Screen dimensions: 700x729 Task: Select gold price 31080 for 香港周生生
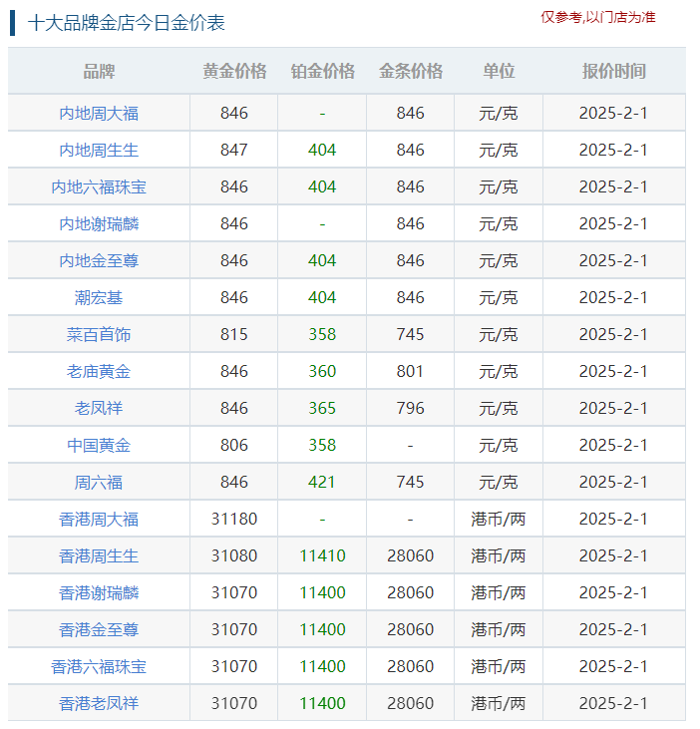[x=234, y=555]
